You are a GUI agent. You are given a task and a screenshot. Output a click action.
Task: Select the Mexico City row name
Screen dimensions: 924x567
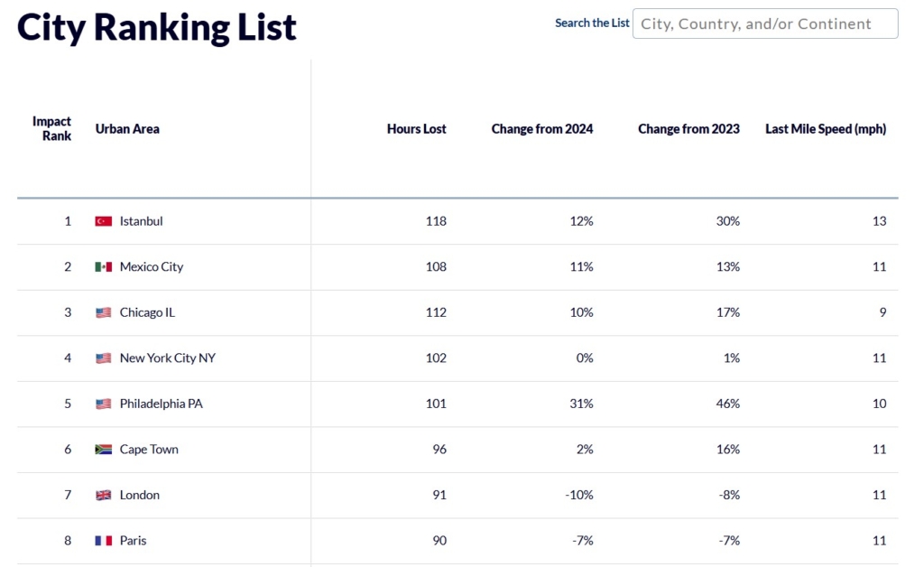coord(152,267)
